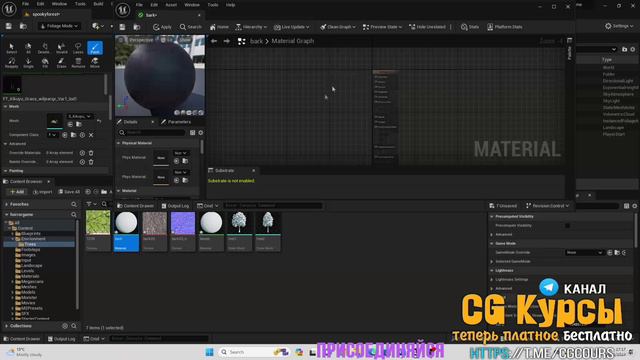Go back in material graph navigation
Image resolution: width=640 pixels, height=360 pixels.
214,41
